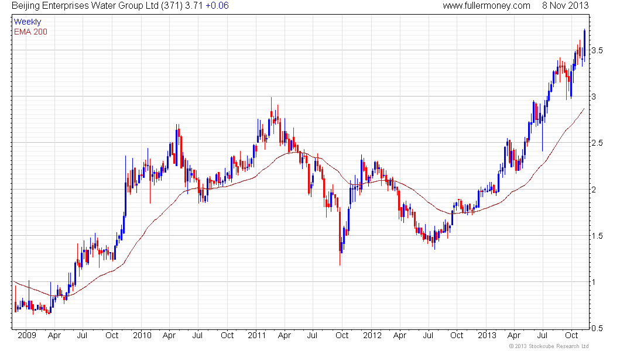Click the '2012' year label on time axis
This screenshot has width=644, height=351.
click(372, 335)
